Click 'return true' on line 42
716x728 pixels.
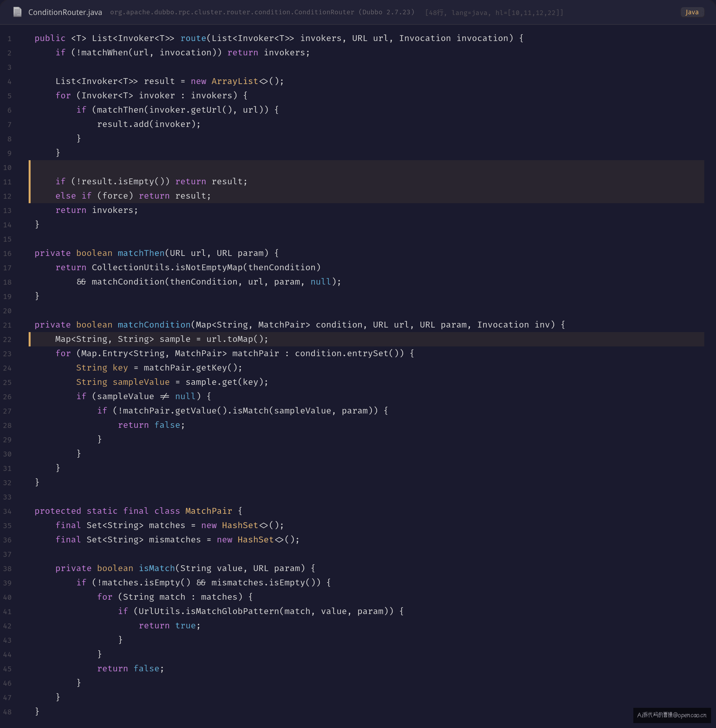tap(167, 625)
